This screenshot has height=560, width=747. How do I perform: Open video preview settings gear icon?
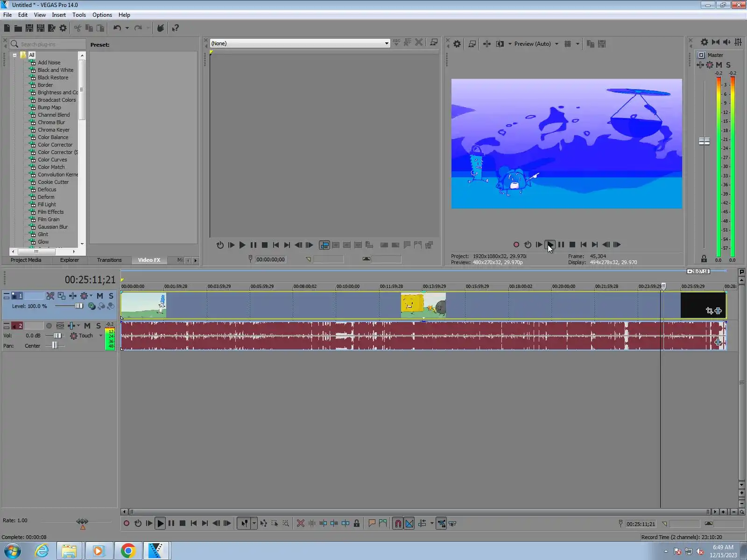click(x=457, y=44)
